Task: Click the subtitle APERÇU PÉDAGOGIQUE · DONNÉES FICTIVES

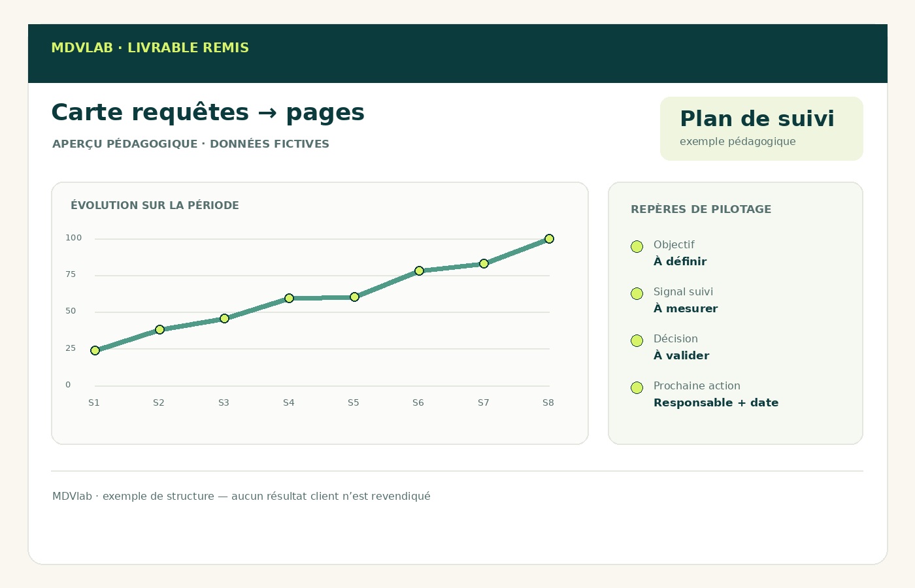Action: click(x=191, y=144)
